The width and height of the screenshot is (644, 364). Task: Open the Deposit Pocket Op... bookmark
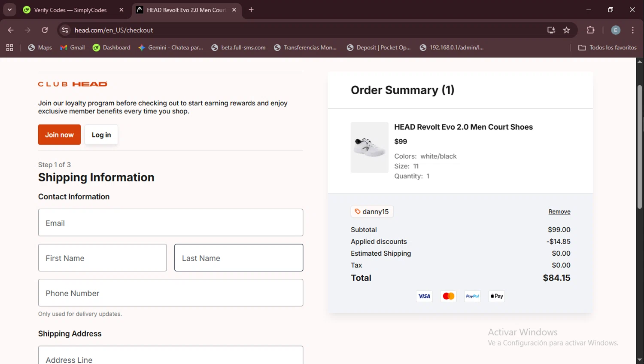(x=379, y=48)
